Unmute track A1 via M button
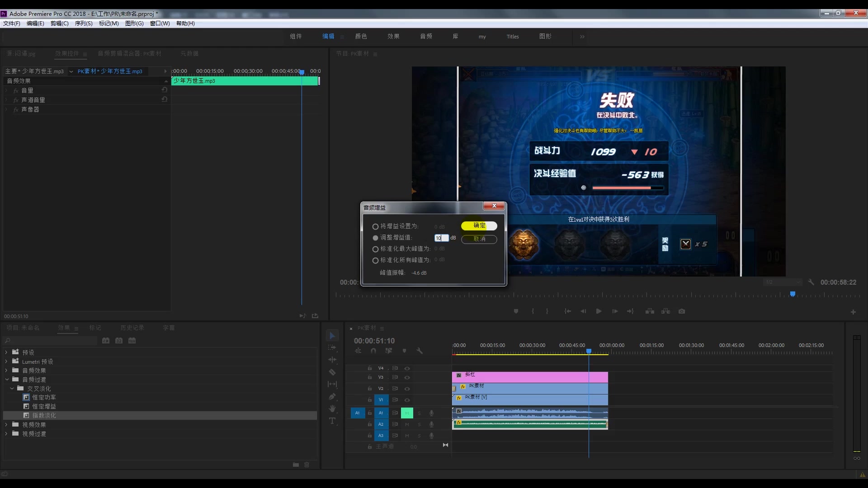 407,413
